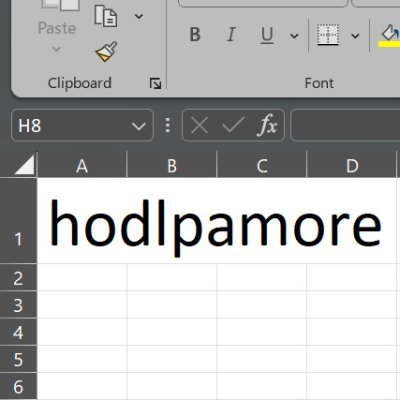Select row 6 header
Image resolution: width=400 pixels, height=400 pixels.
coord(18,386)
